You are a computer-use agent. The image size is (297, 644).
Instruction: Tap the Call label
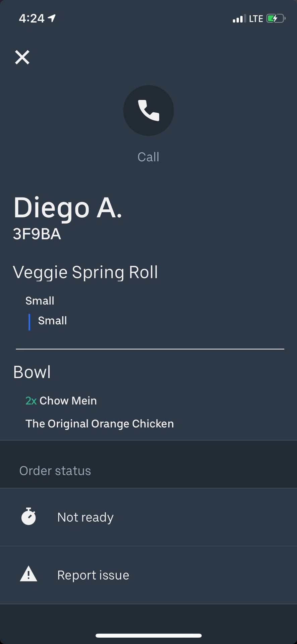(148, 157)
